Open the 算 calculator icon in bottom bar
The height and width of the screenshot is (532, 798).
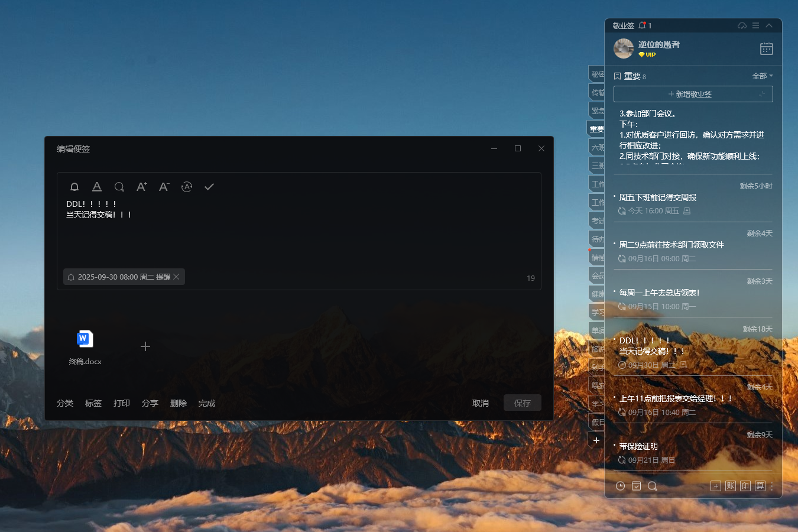click(x=760, y=486)
